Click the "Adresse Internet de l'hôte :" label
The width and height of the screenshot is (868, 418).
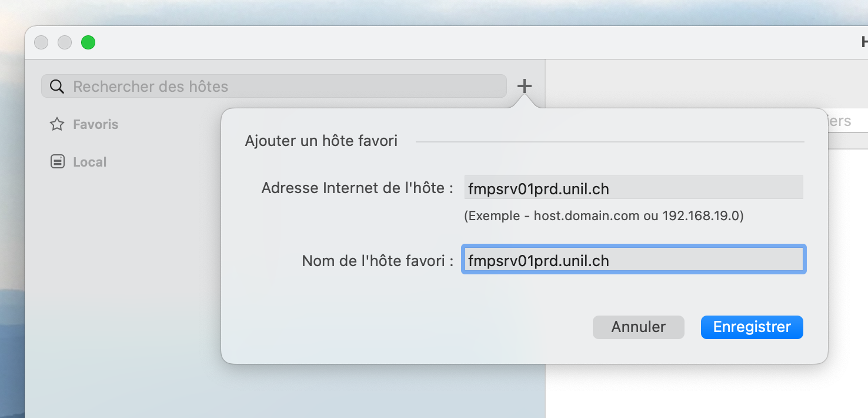(357, 188)
